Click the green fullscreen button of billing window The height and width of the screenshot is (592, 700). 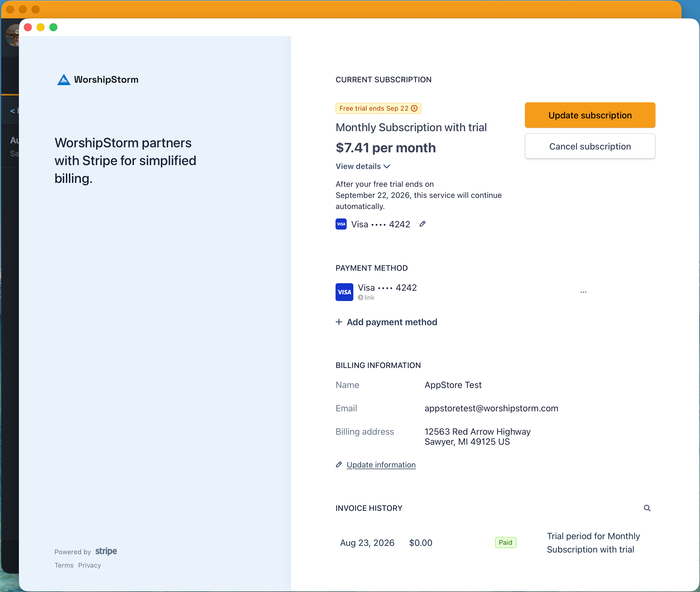[x=53, y=27]
